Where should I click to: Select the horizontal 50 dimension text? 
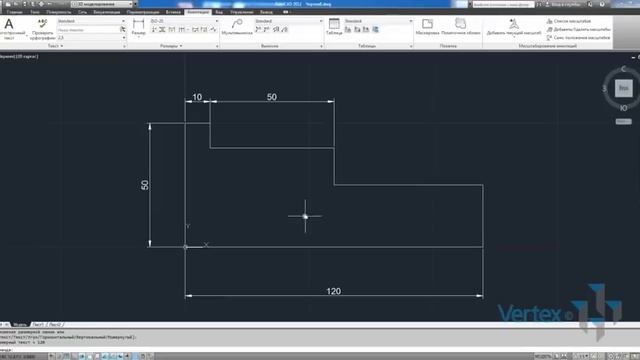[x=272, y=97]
